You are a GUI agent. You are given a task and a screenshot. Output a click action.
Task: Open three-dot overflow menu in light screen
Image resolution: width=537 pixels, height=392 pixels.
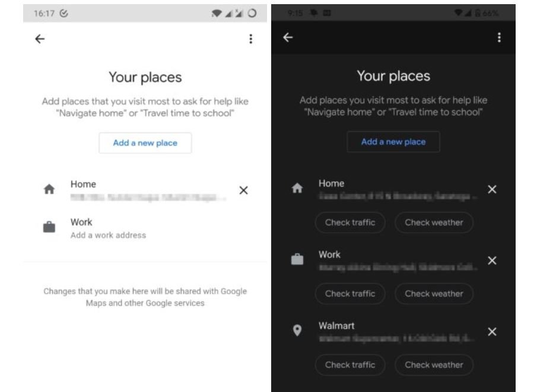pyautogui.click(x=250, y=39)
